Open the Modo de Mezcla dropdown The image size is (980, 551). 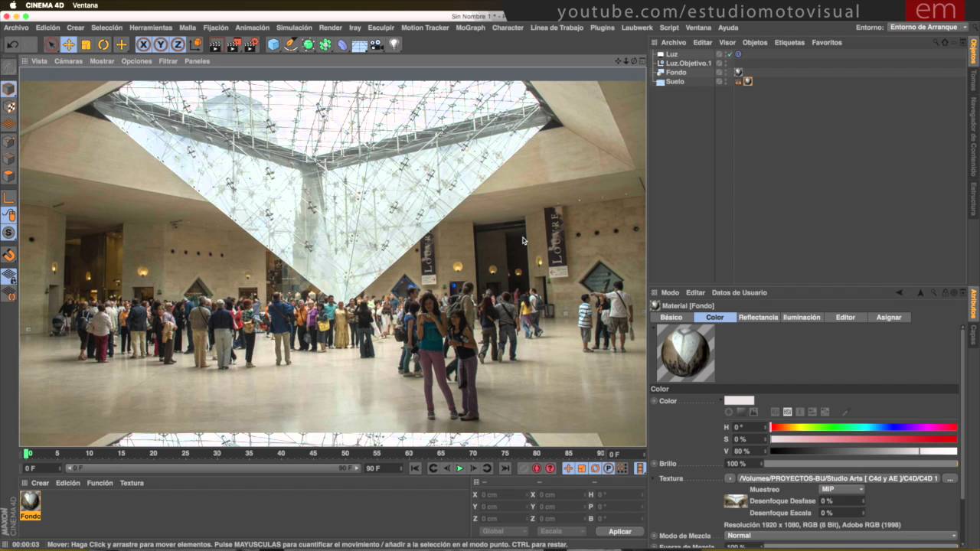[841, 536]
